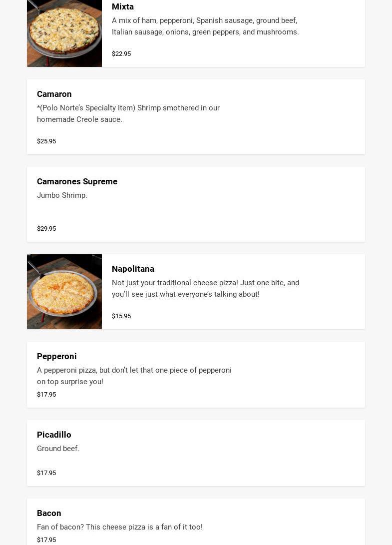Click the Pepperoni $17.95 price
The height and width of the screenshot is (545, 392).
[46, 394]
